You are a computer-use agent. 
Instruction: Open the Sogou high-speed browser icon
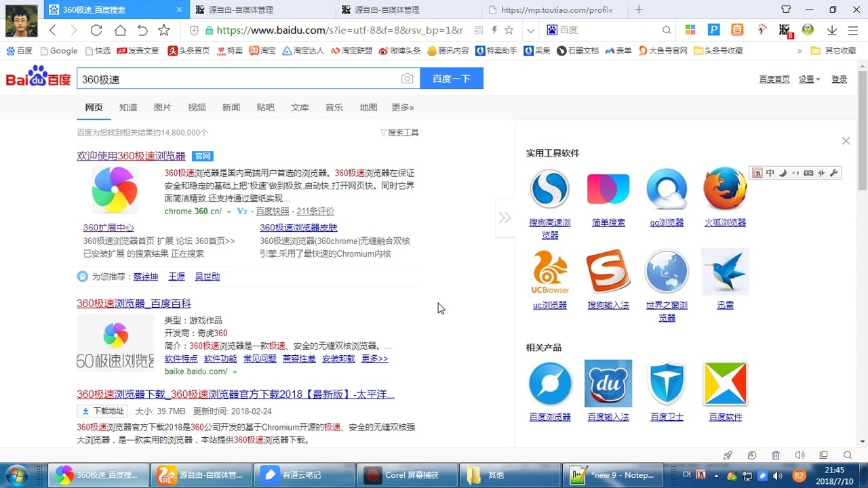point(550,189)
